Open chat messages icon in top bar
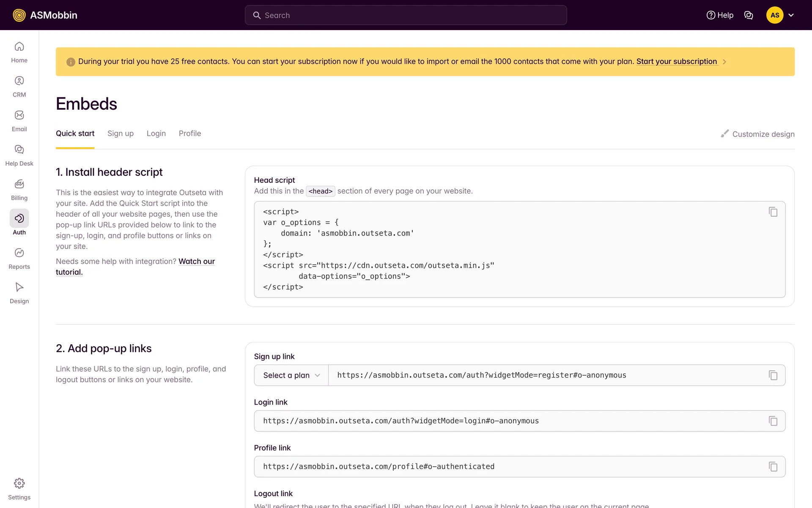 point(748,15)
